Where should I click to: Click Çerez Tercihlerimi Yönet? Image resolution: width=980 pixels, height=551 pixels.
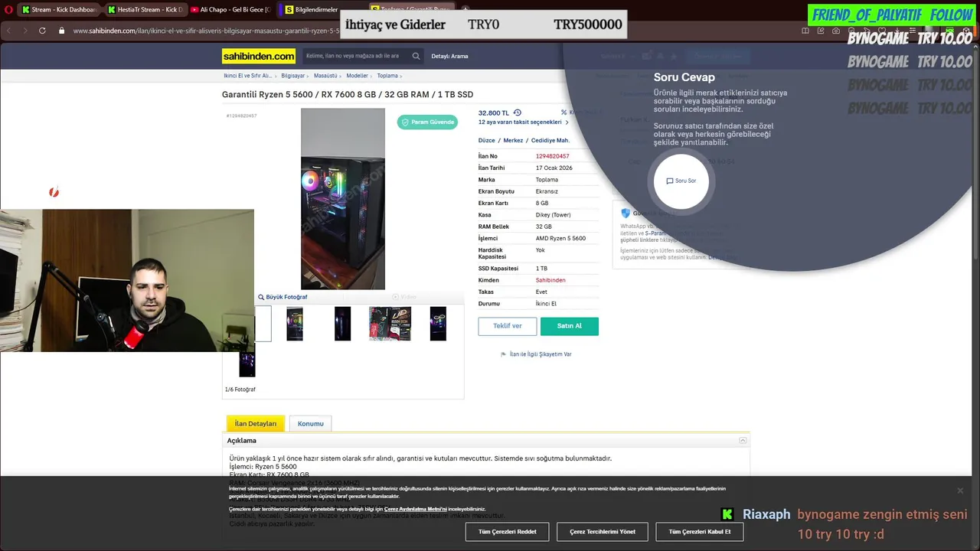[x=603, y=532]
